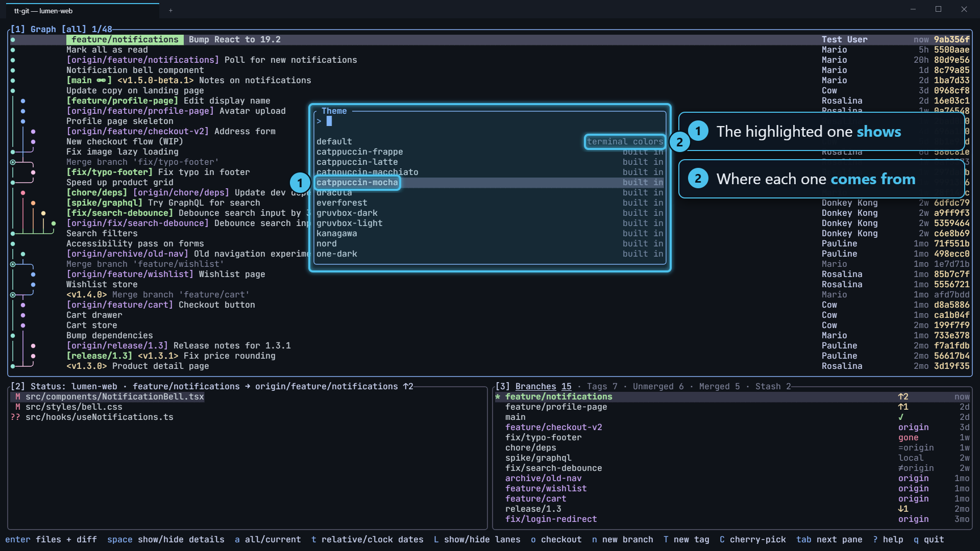Select feature/checkout-v2 in Branches list
The width and height of the screenshot is (980, 551).
[x=732, y=427]
